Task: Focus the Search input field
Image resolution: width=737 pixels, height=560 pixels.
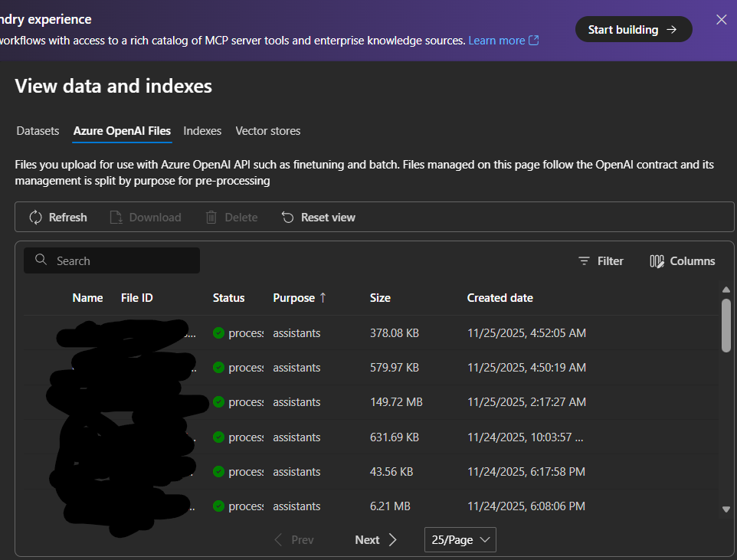Action: pos(112,260)
